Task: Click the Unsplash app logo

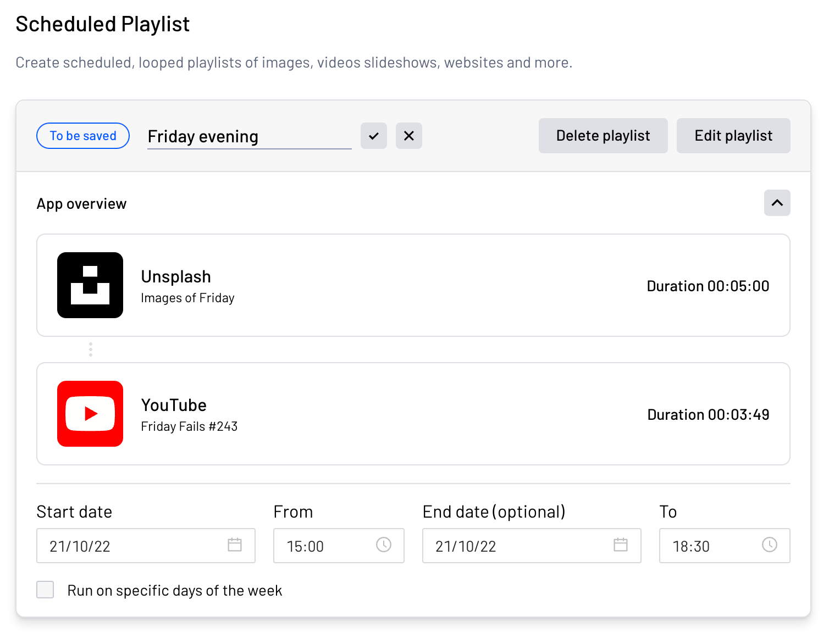Action: (90, 285)
